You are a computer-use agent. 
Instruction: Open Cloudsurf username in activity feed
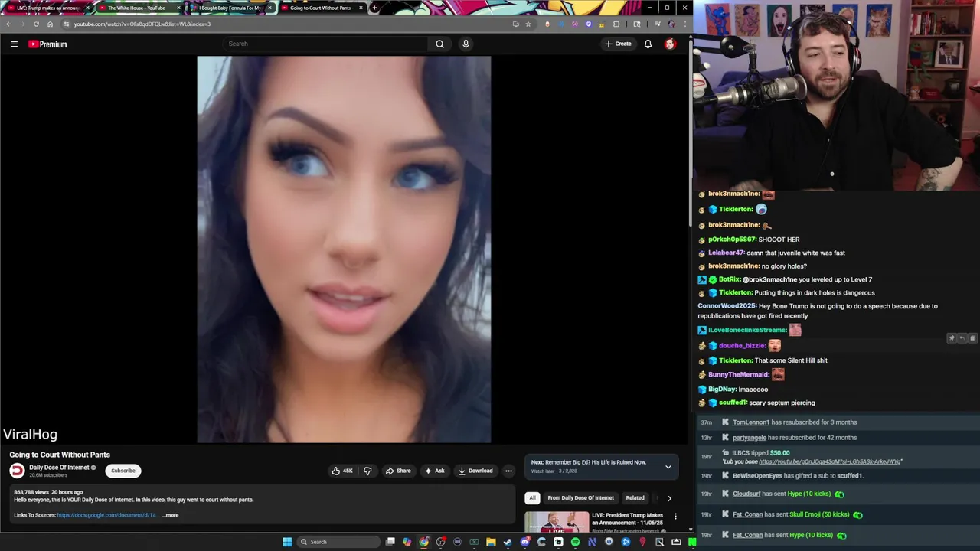pyautogui.click(x=746, y=494)
